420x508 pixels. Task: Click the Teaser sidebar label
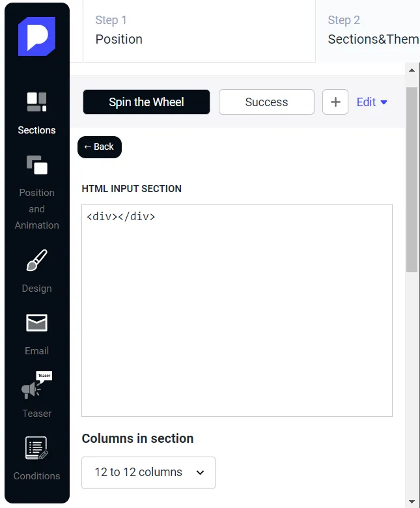(x=36, y=414)
